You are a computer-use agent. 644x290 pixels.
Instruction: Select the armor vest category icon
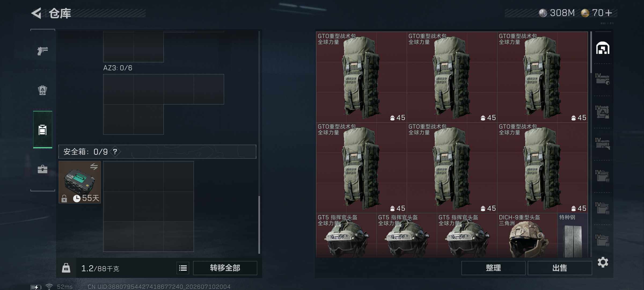(x=42, y=90)
